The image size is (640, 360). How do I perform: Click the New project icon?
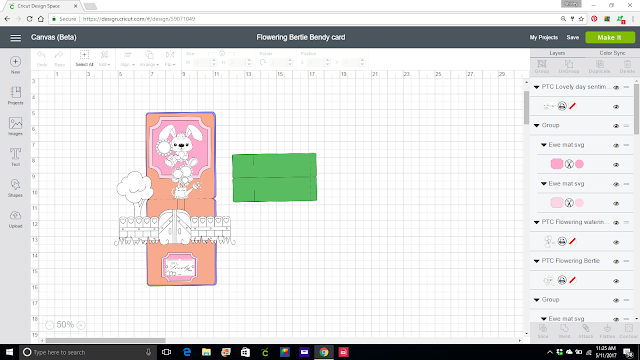pos(16,62)
